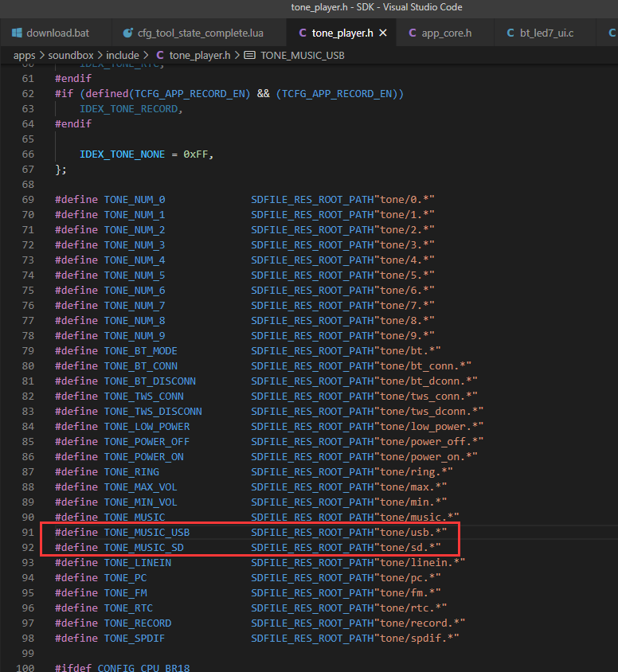Viewport: 618px width, 672px height.
Task: Click the 'TONE_RTC' macro name
Action: click(128, 608)
